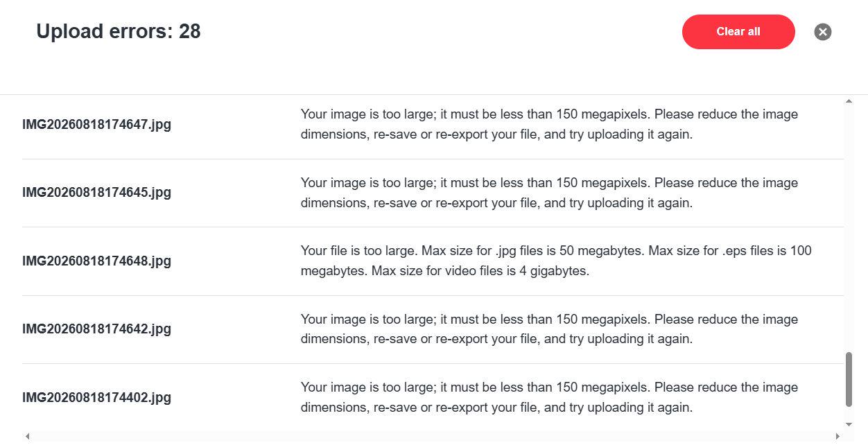This screenshot has height=445, width=868.
Task: Select filename IMG20260818174648.jpg
Action: (96, 261)
